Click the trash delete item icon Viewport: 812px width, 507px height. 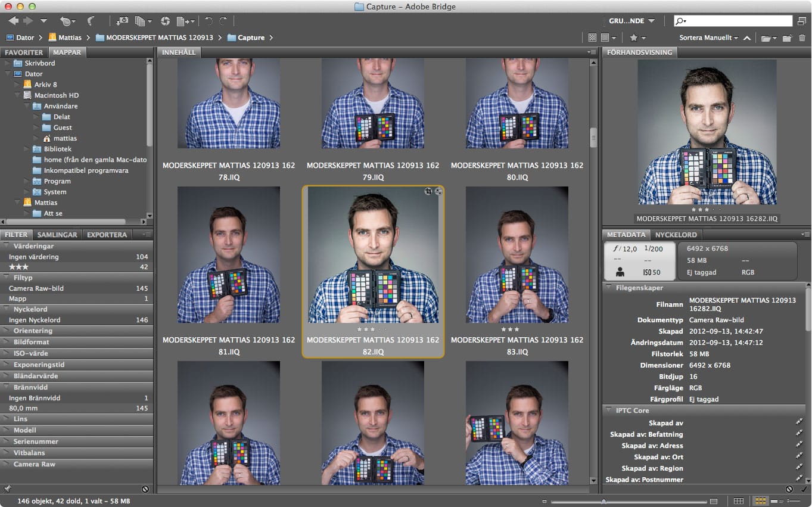[x=802, y=38]
